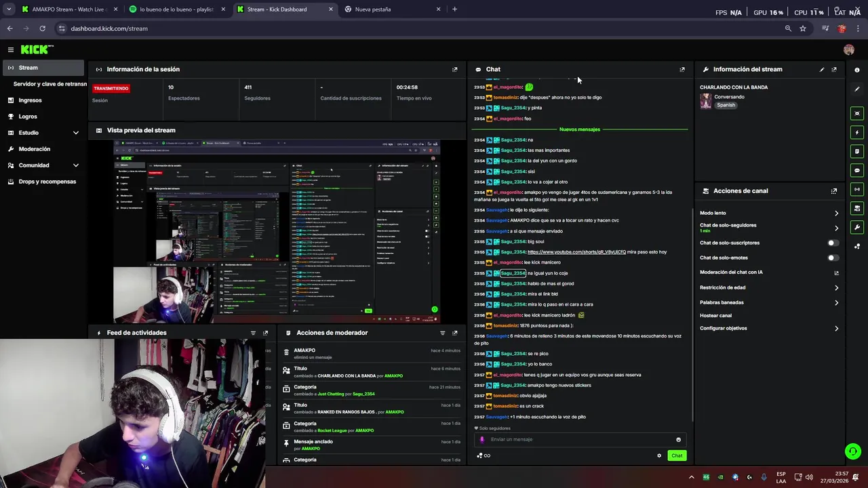Click the three-dots icon at bottom of right sidebar
The width and height of the screenshot is (868, 488).
tap(857, 246)
